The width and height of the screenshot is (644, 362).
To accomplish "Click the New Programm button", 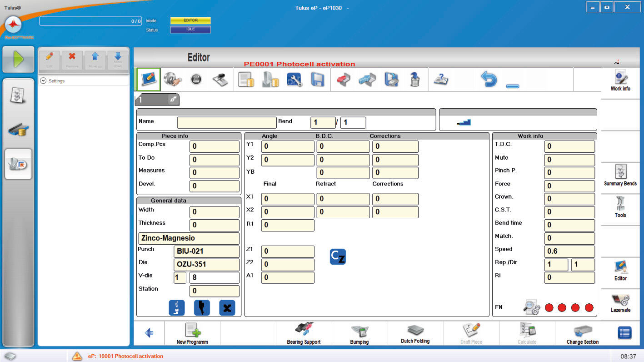I will [192, 334].
